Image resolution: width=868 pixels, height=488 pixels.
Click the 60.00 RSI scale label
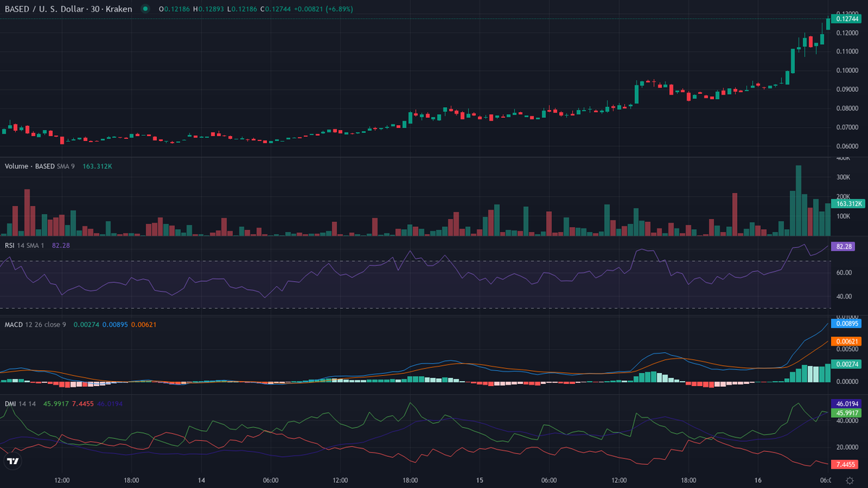tap(845, 273)
